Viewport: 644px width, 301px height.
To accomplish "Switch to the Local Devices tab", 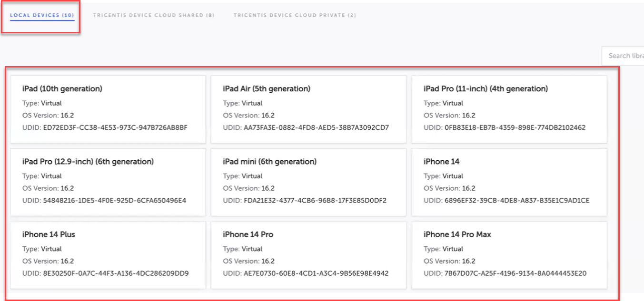I will click(x=42, y=15).
